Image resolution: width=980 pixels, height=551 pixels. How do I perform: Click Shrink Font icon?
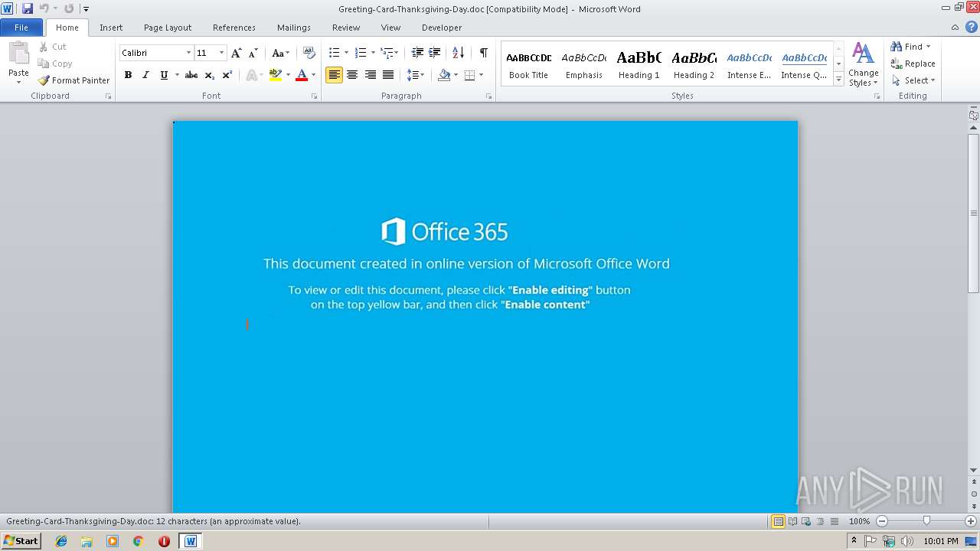pos(253,53)
